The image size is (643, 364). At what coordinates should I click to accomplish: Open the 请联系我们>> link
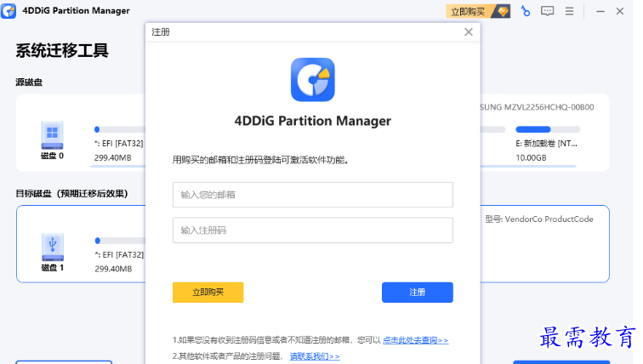point(315,356)
